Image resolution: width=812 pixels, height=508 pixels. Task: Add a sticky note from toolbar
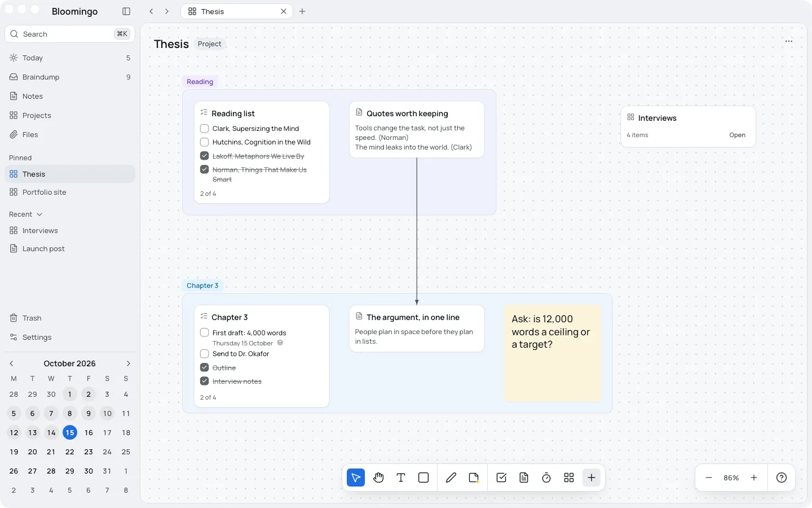click(x=474, y=478)
